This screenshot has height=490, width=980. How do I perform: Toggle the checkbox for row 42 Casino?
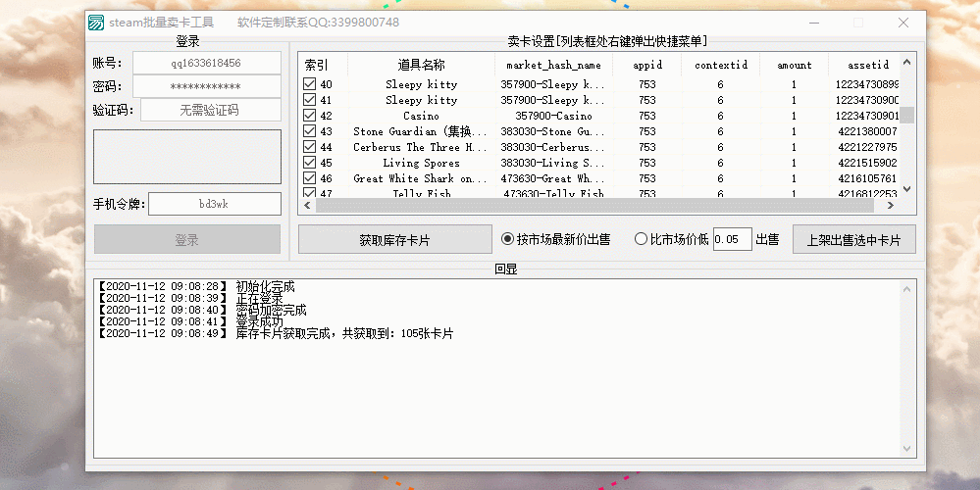click(x=309, y=116)
